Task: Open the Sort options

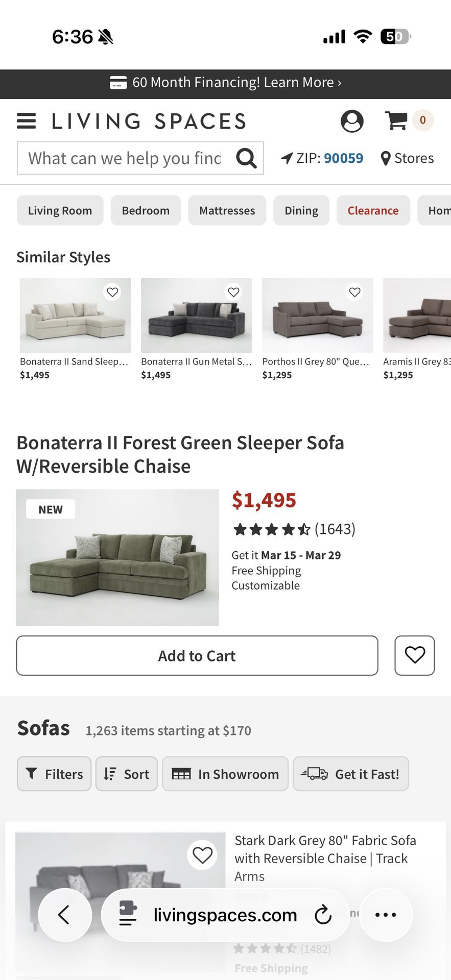Action: point(127,774)
